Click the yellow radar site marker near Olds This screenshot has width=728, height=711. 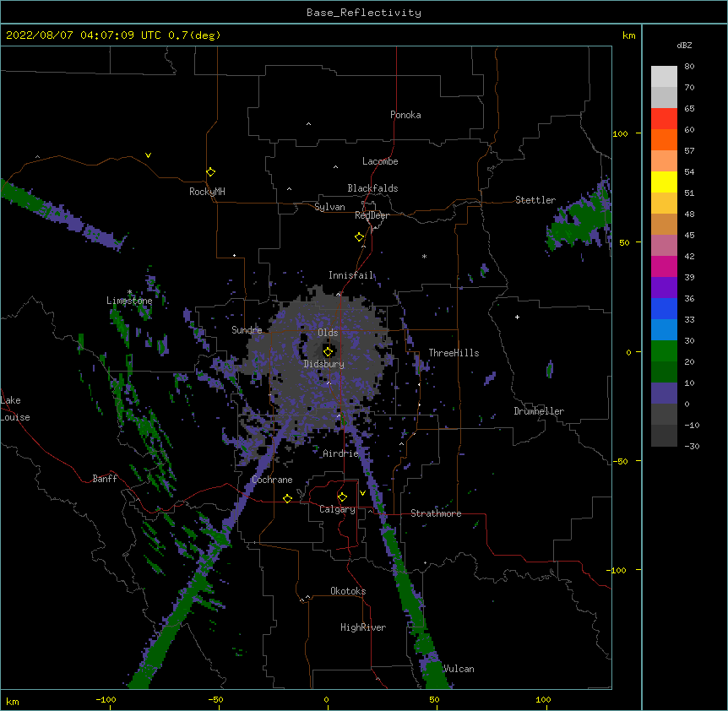tap(328, 351)
